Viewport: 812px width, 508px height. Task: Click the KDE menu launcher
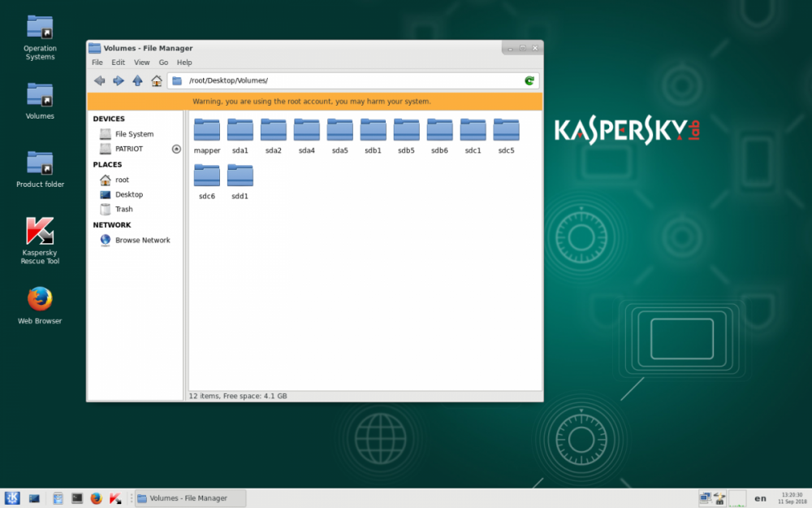[13, 498]
